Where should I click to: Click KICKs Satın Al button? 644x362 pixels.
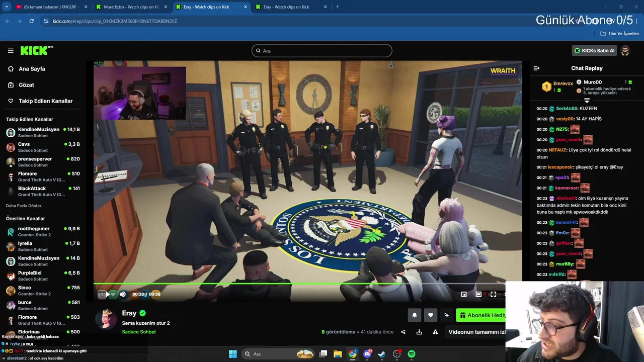(x=594, y=51)
